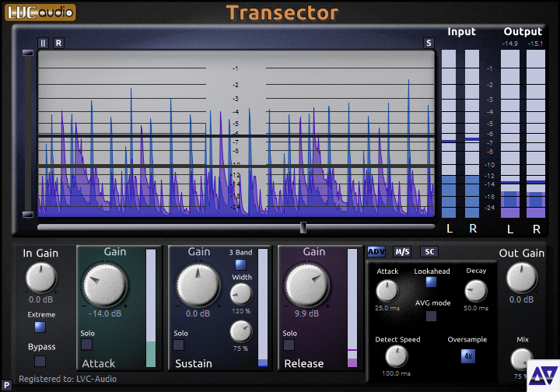
Task: Click the In Gain knob
Action: pyautogui.click(x=40, y=278)
